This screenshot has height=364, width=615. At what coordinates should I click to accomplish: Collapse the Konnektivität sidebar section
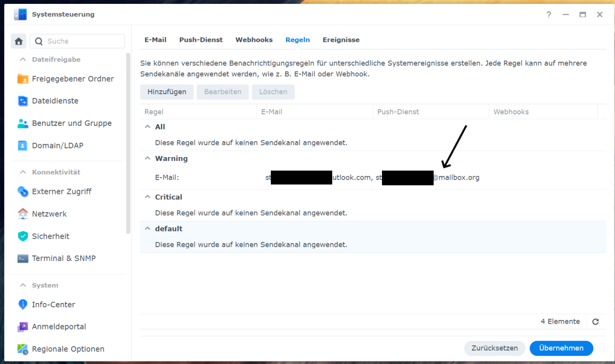[23, 172]
